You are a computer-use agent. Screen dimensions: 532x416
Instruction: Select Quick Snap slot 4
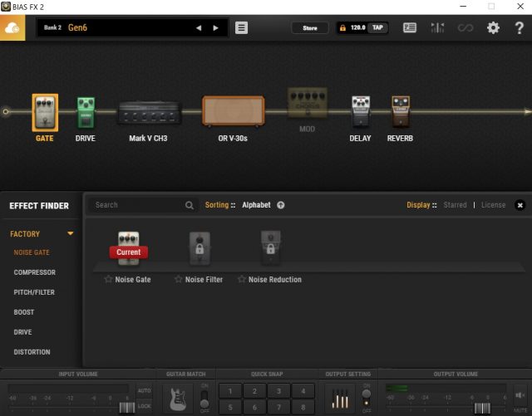[303, 391]
